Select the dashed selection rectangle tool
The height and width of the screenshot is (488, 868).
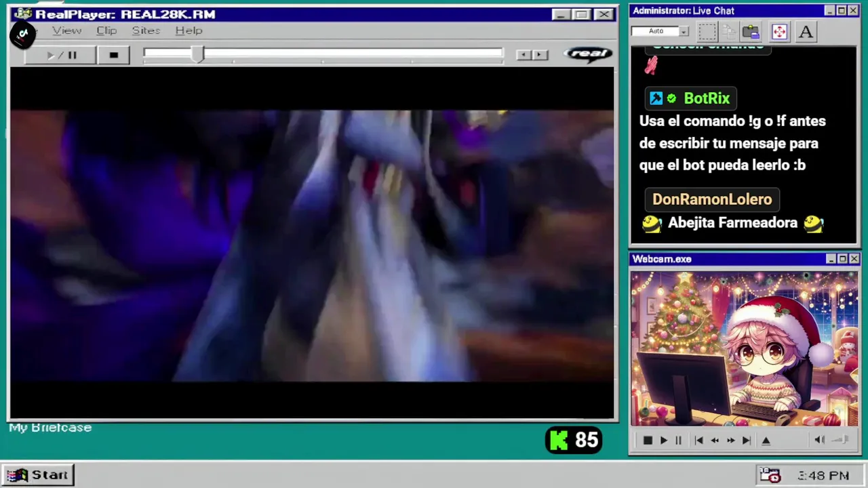pyautogui.click(x=707, y=31)
